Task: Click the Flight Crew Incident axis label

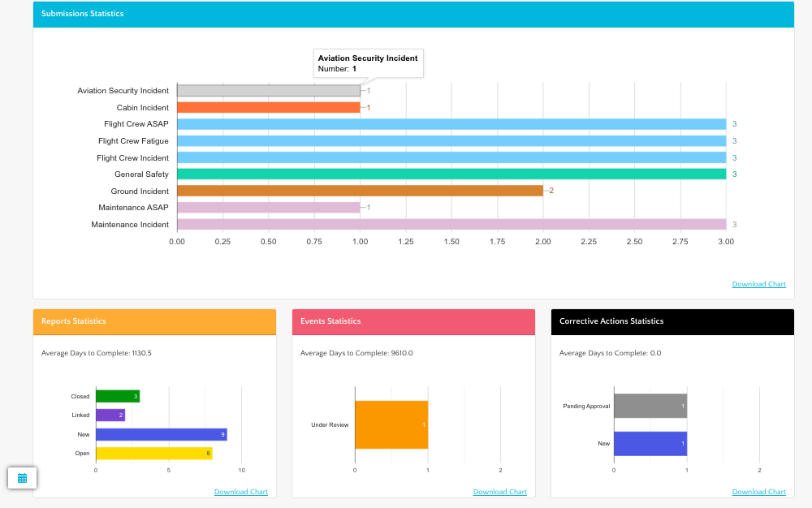Action: coord(132,157)
